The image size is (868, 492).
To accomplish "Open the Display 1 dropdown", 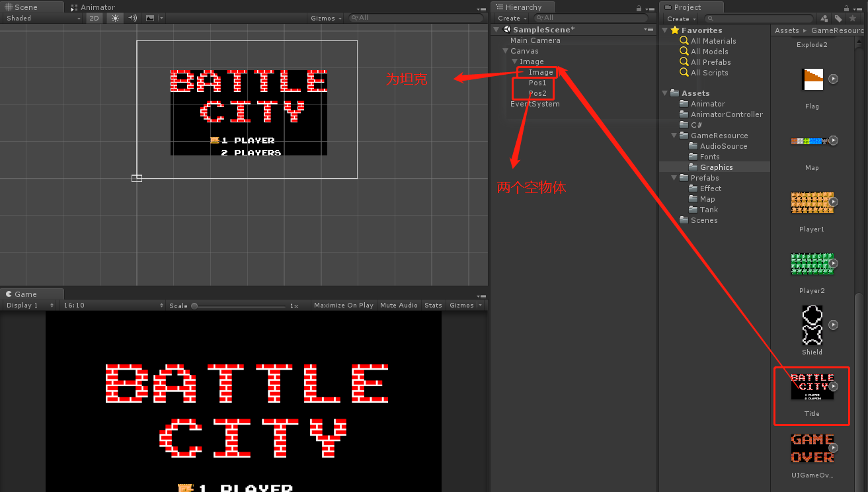I will [x=30, y=306].
